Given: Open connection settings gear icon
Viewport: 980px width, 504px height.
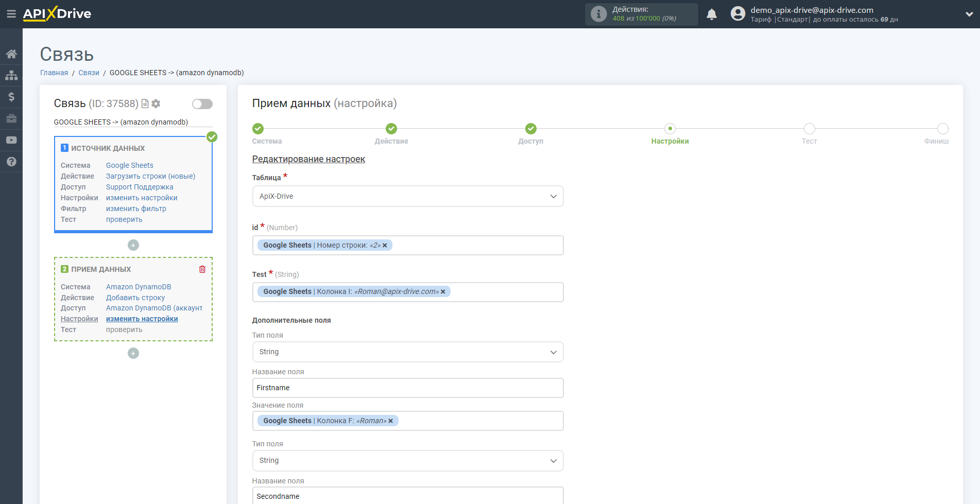Looking at the screenshot, I should pos(156,103).
